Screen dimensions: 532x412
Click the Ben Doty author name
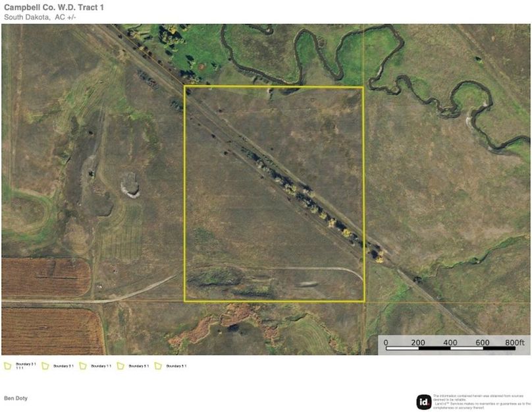16,398
